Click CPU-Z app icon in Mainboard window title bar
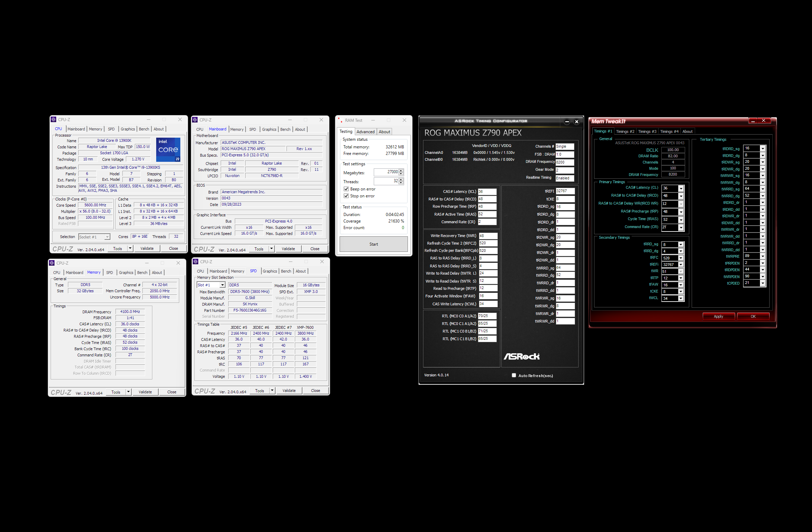This screenshot has height=532, width=812. pos(195,120)
